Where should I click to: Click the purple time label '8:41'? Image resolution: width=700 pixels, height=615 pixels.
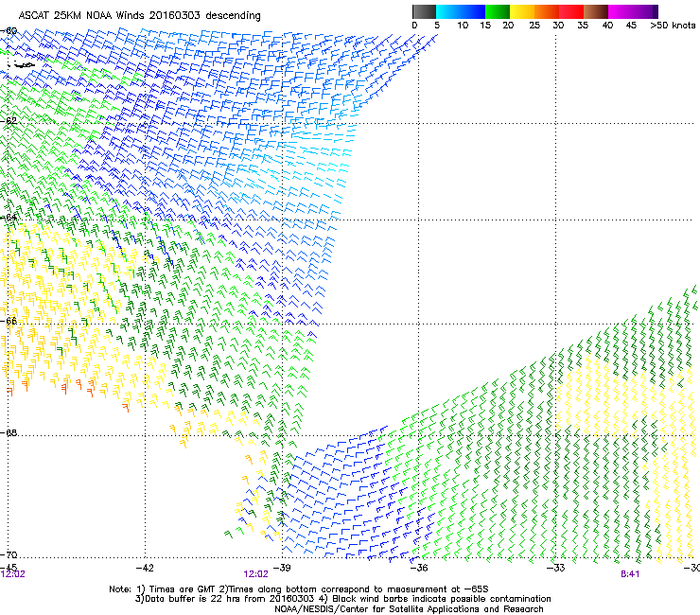(630, 574)
